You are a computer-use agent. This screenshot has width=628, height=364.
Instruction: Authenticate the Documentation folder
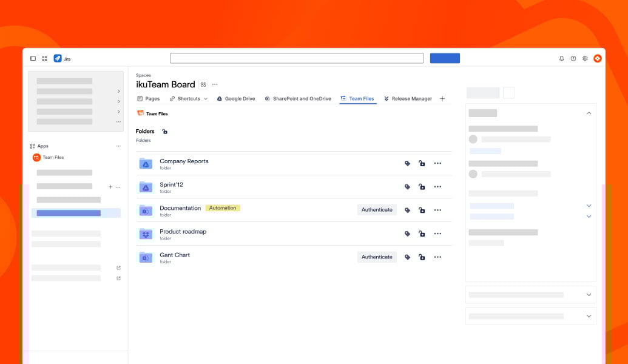(x=376, y=209)
